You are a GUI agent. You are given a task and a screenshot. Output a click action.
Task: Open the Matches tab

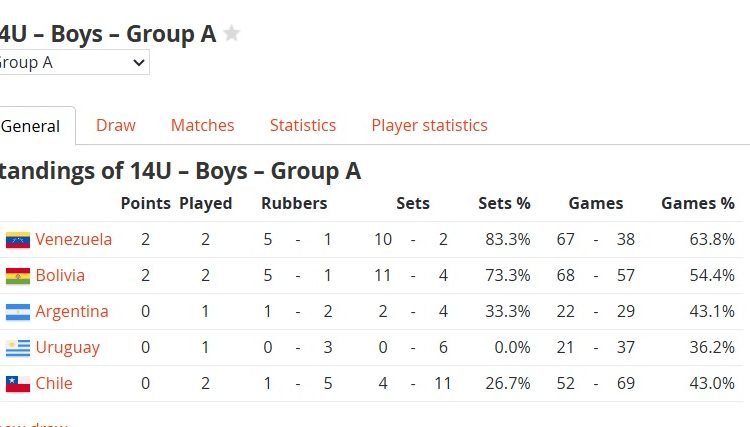[x=202, y=126]
